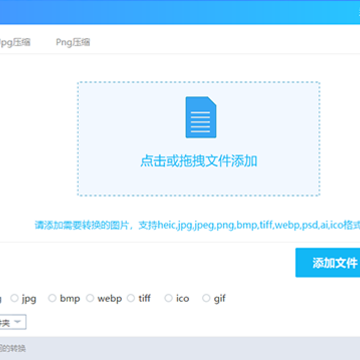Select the ico output format
Image resolution: width=360 pixels, height=360 pixels.
coord(169,298)
